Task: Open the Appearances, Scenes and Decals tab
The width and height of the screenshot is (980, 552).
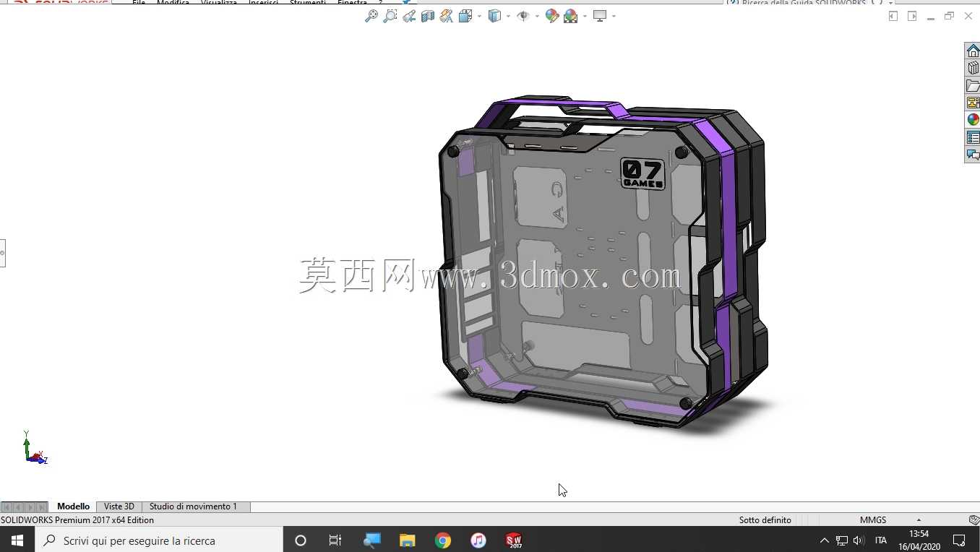Action: [973, 120]
